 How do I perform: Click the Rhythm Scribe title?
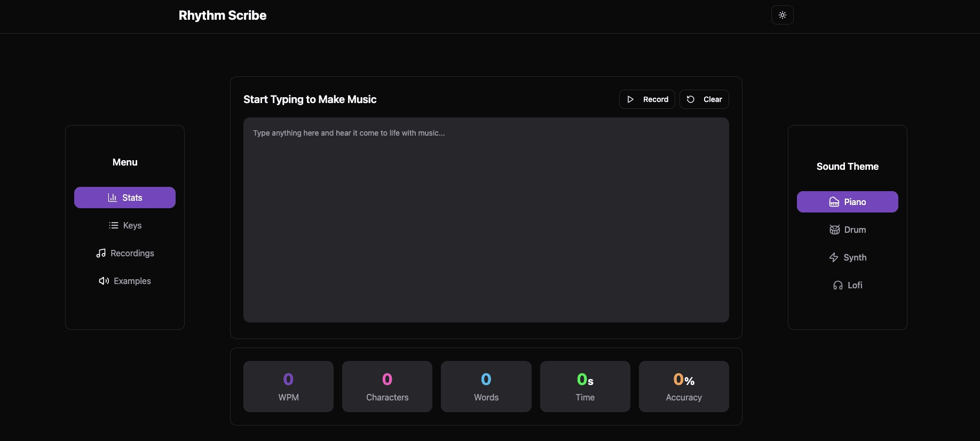tap(223, 15)
